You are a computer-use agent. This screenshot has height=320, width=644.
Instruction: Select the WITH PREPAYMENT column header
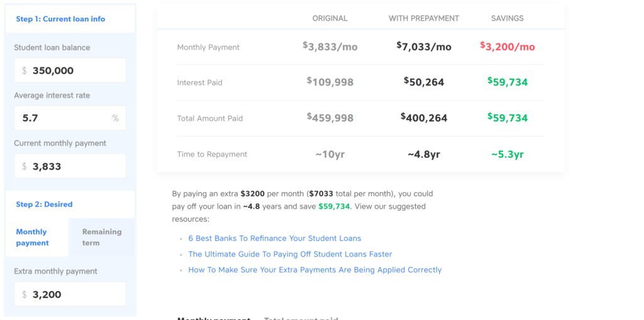pos(424,18)
